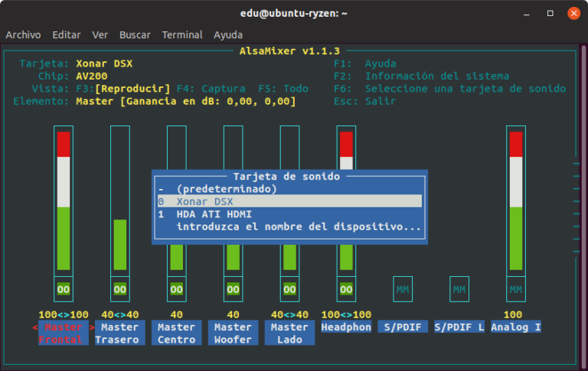Click the Esc Salir entry
Screen dimensions: 588x371
365,101
